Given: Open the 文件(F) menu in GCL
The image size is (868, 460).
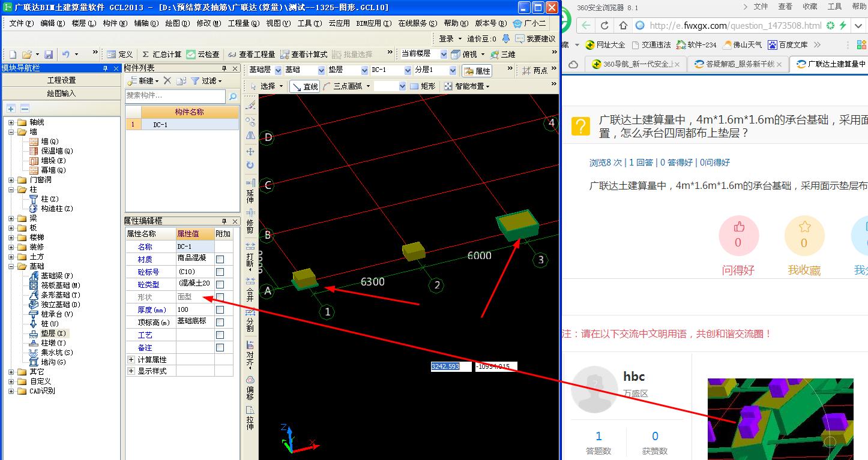Looking at the screenshot, I should click(21, 23).
